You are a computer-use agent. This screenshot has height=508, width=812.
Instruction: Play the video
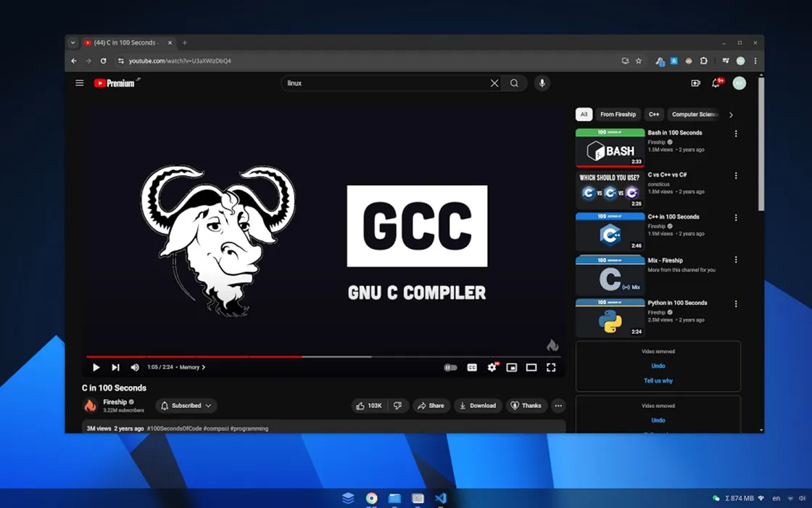coord(96,367)
